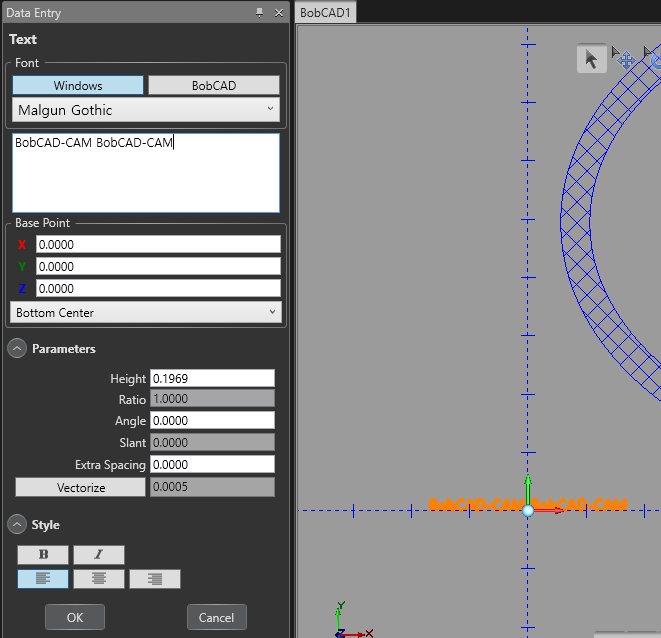Set left text alignment
The width and height of the screenshot is (661, 638).
[43, 579]
